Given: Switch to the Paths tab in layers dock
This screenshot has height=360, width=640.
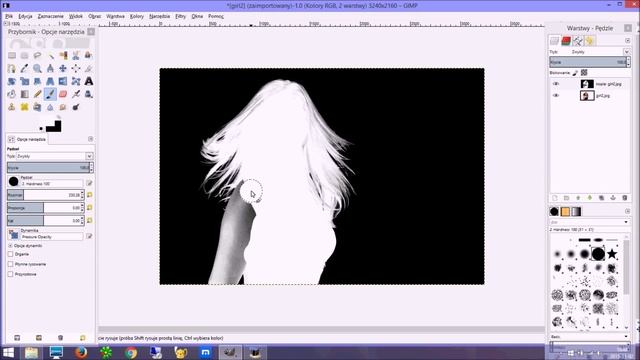Looking at the screenshot, I should (578, 41).
